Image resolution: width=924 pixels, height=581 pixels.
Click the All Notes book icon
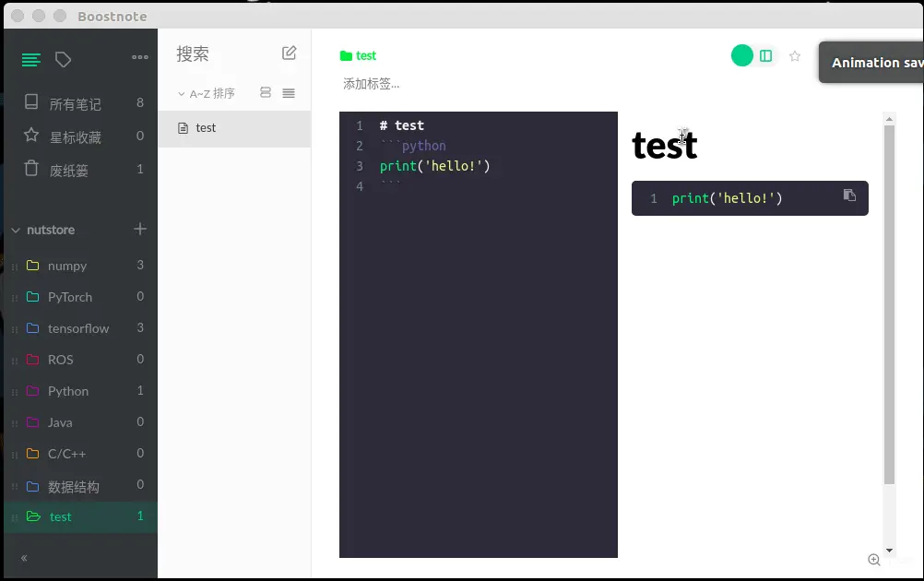pyautogui.click(x=31, y=102)
